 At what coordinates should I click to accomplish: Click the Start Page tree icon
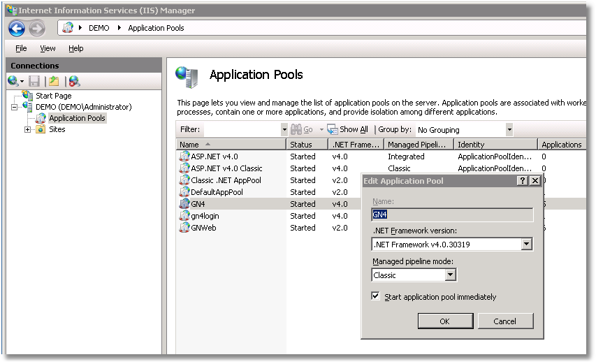tap(27, 96)
